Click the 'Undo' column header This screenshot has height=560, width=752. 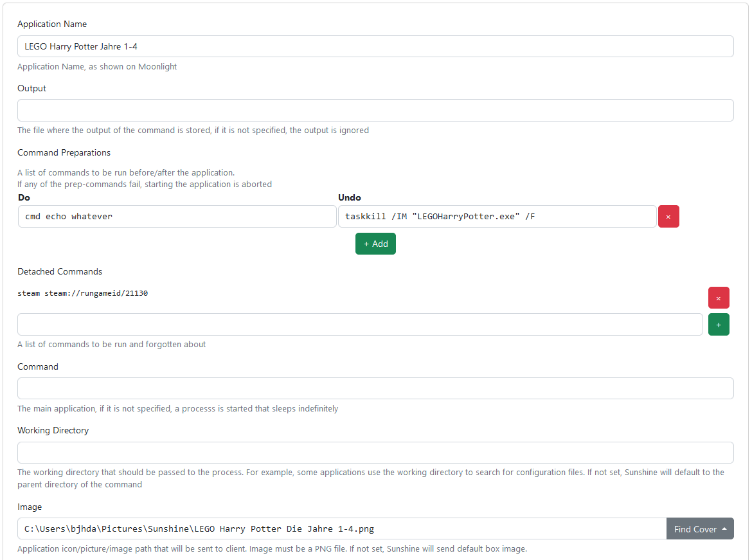pyautogui.click(x=350, y=197)
